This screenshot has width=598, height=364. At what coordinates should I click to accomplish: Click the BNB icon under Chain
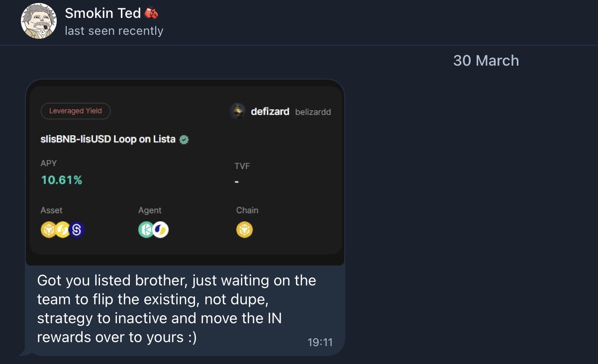244,230
